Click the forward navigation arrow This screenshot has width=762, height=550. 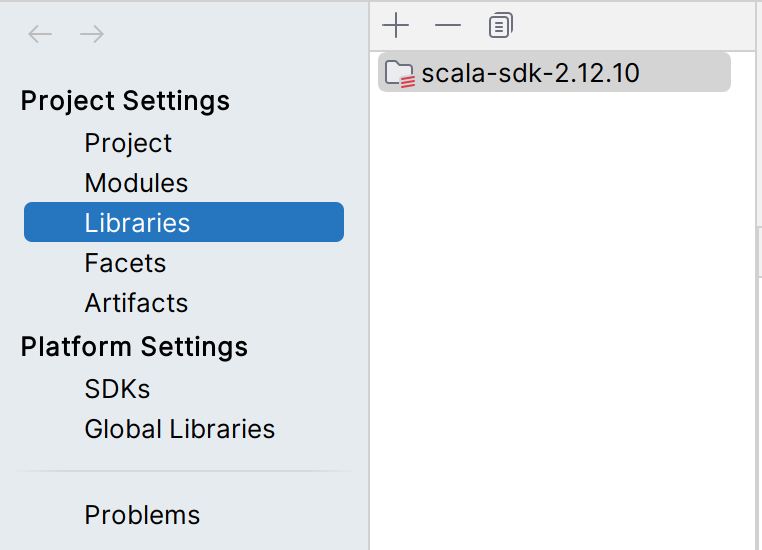point(92,34)
